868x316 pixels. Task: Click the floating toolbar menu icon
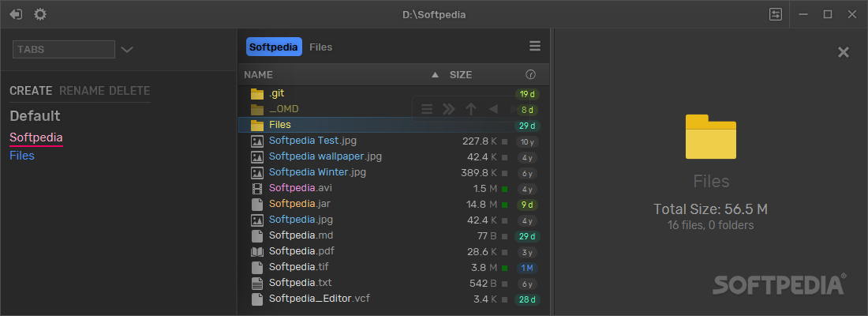click(427, 109)
